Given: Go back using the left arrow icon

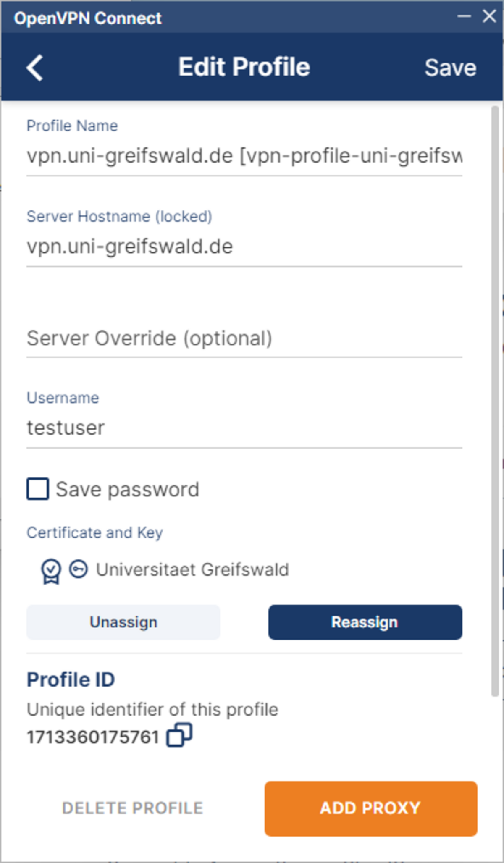Looking at the screenshot, I should (35, 68).
